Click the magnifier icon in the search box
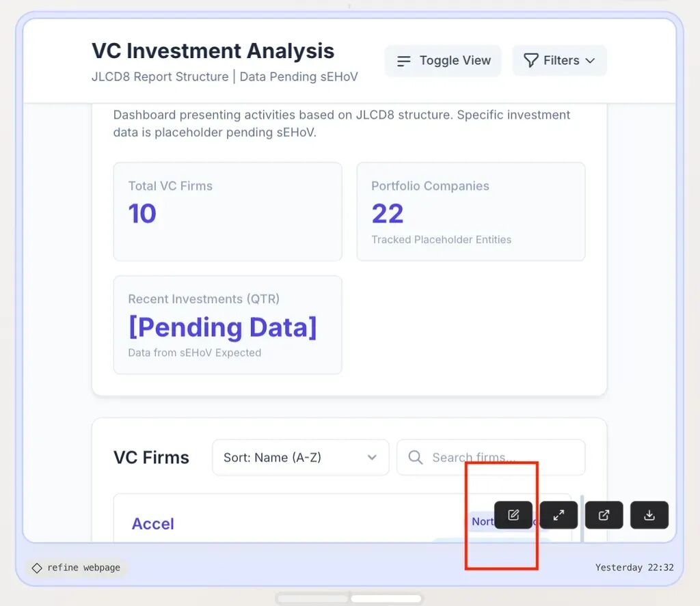Viewport: 700px width, 606px height. pyautogui.click(x=415, y=457)
